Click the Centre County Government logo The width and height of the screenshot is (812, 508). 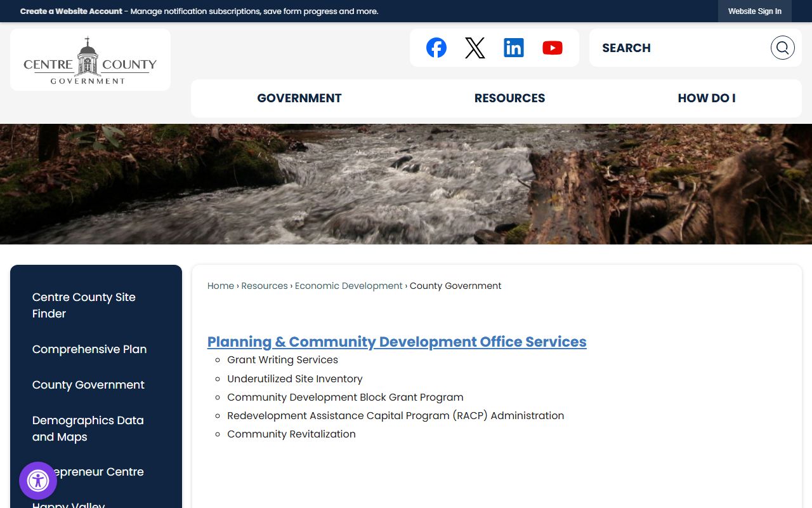click(90, 60)
